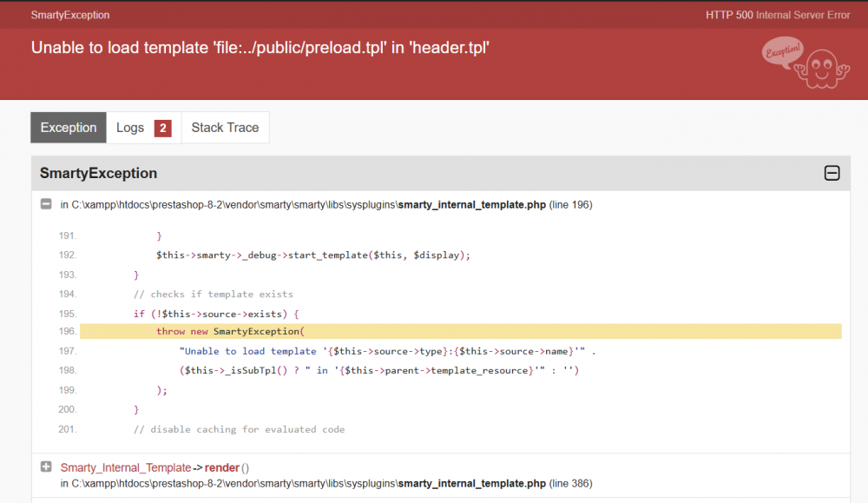
Task: Collapse the SmartyException panel with minus icon
Action: pyautogui.click(x=832, y=173)
